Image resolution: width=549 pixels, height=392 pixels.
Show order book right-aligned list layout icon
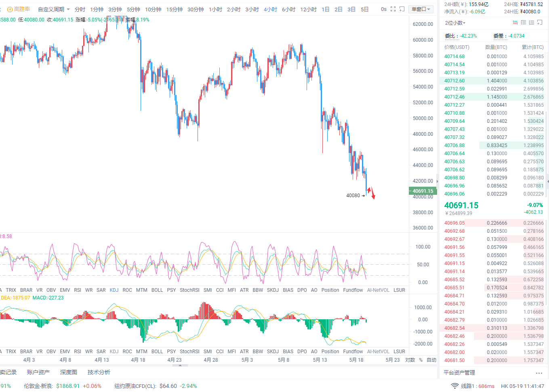coord(532,23)
